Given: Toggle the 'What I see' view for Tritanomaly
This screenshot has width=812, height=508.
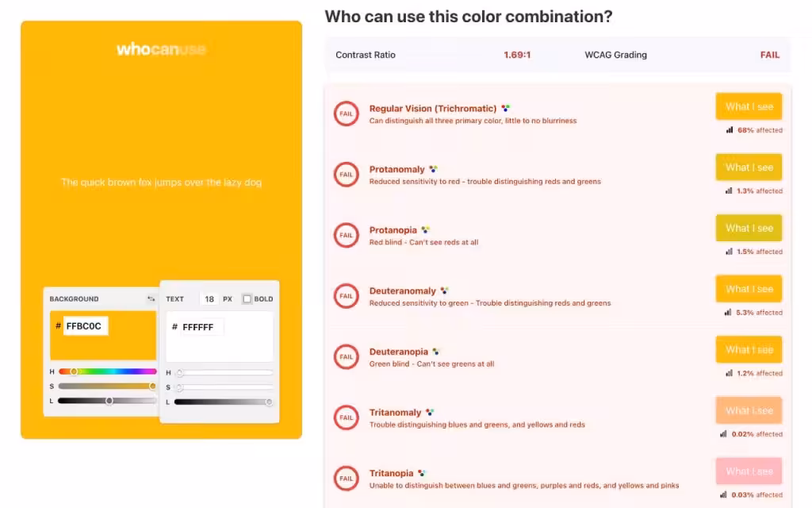Looking at the screenshot, I should pos(749,410).
